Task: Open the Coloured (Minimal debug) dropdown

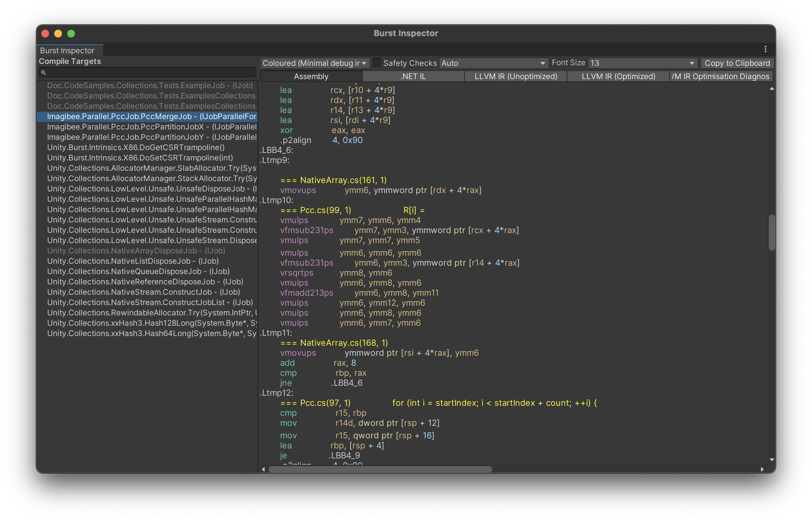Action: pyautogui.click(x=315, y=63)
